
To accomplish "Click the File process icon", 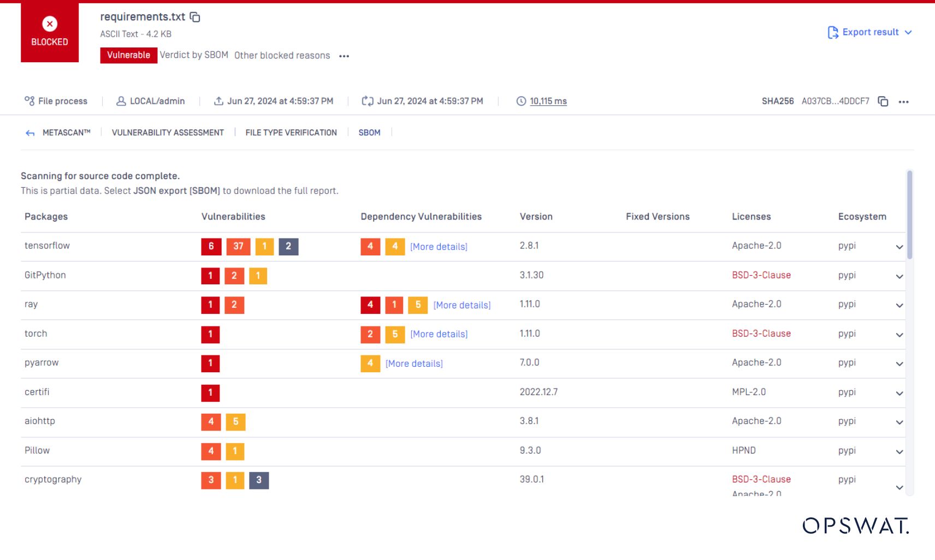I will tap(30, 100).
